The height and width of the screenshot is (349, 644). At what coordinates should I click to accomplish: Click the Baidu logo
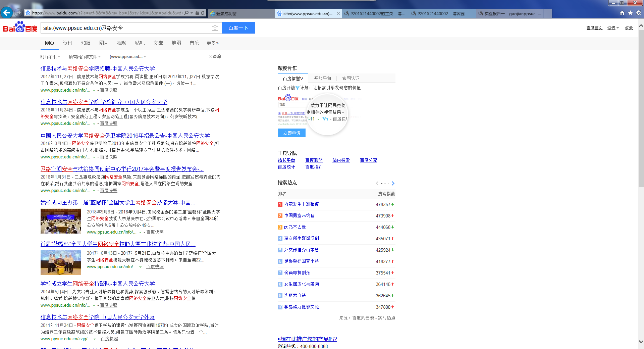[x=20, y=27]
